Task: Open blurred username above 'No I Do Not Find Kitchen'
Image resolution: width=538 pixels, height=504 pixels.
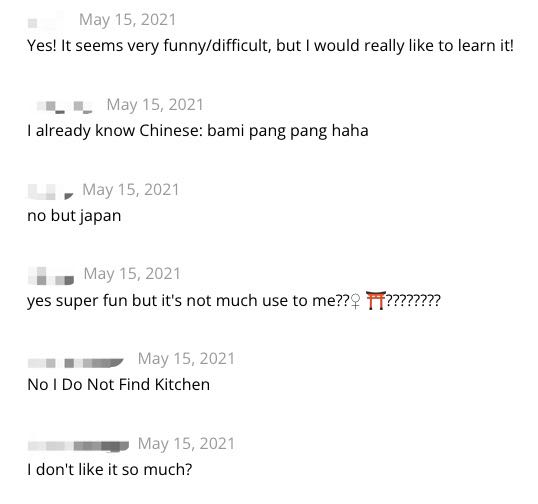Action: click(x=75, y=362)
